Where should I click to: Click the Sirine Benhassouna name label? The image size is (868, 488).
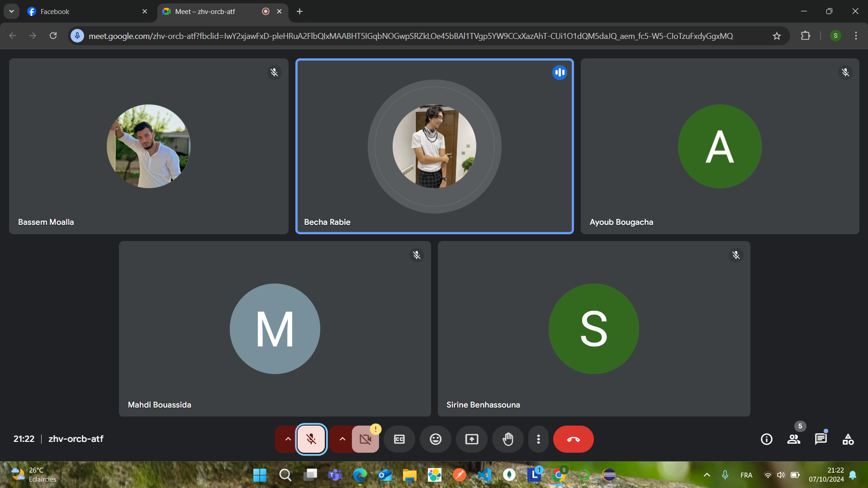(483, 405)
